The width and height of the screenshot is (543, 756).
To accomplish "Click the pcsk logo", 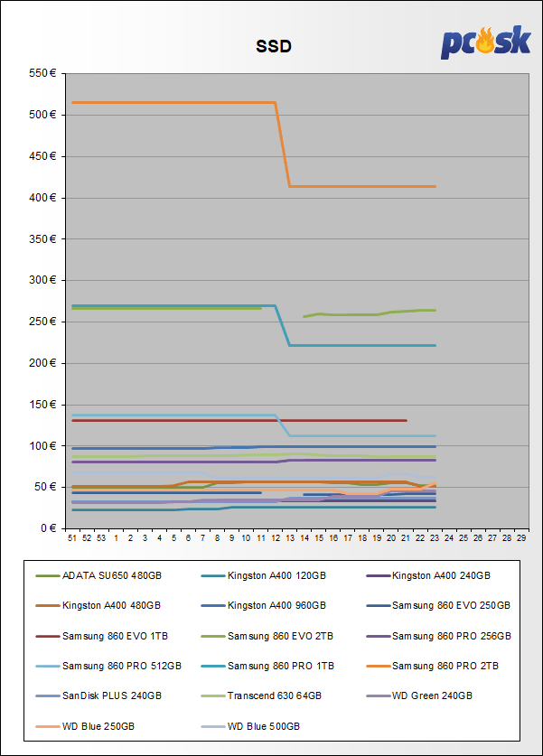I will pyautogui.click(x=485, y=42).
